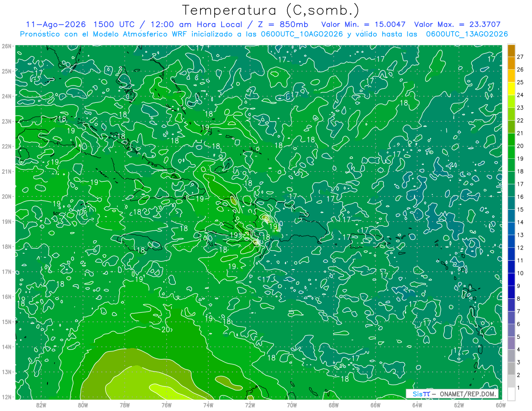Screen dimensions: 532x411
Task: Click the value "21" on the color bar
Action: pyautogui.click(x=520, y=133)
